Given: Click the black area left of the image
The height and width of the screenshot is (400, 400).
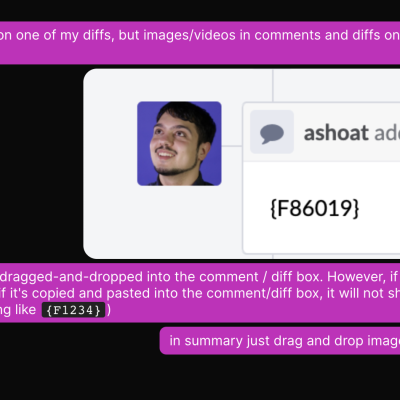Looking at the screenshot, I should (x=41, y=163).
